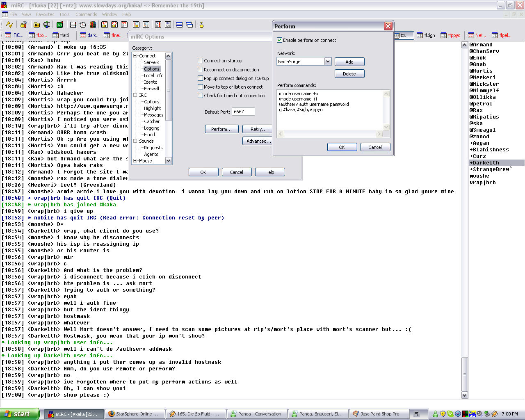Screen dimensions: 525x420
Task: Check Check for timed out connection
Action: 200,96
